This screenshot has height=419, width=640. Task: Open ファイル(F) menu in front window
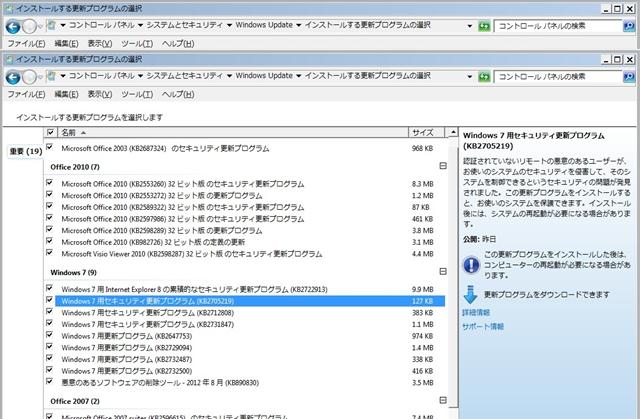[x=27, y=94]
